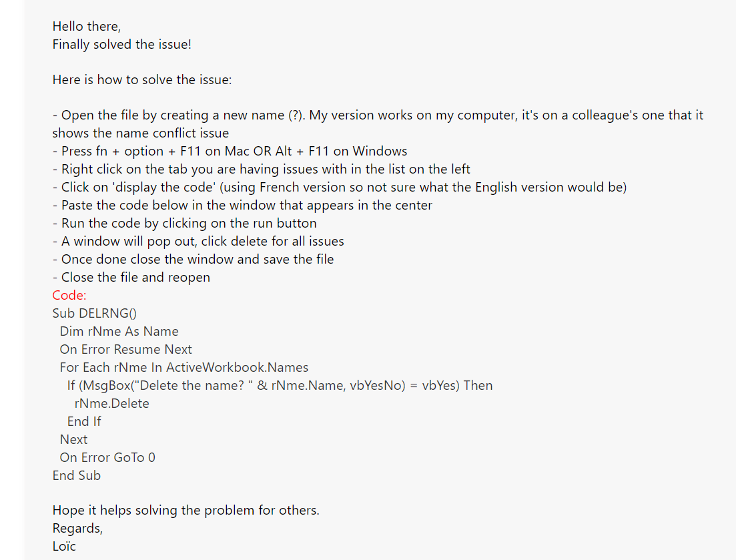Click the 'Run the code' step
The image size is (736, 560).
(184, 223)
